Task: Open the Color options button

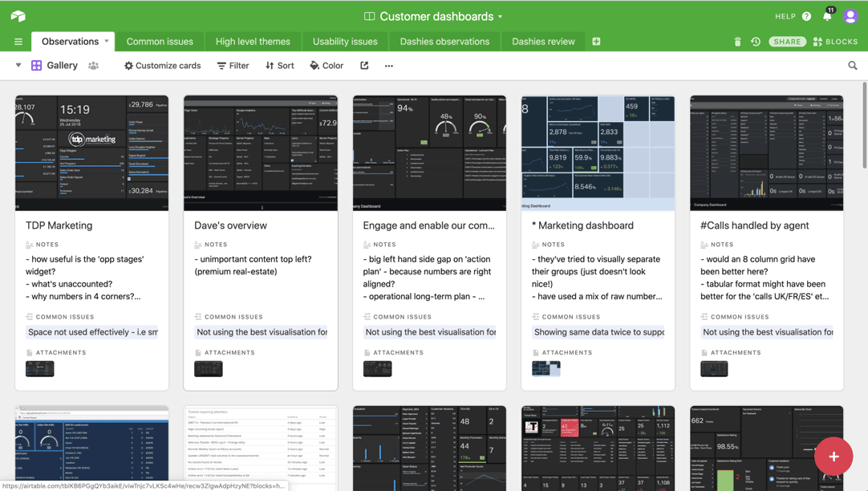Action: coord(327,66)
